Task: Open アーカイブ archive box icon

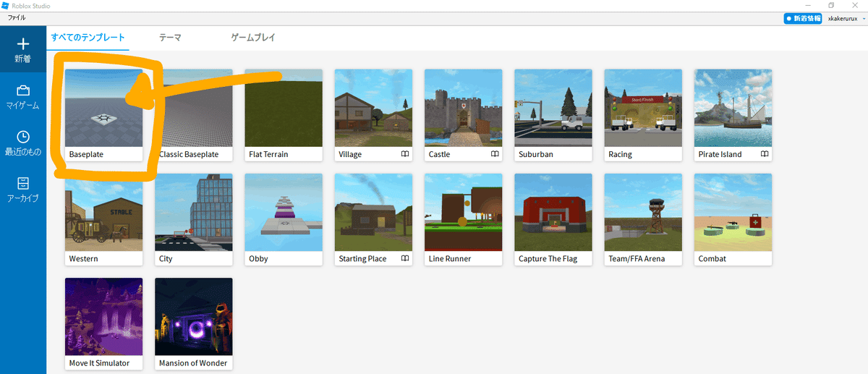Action: pos(23,182)
